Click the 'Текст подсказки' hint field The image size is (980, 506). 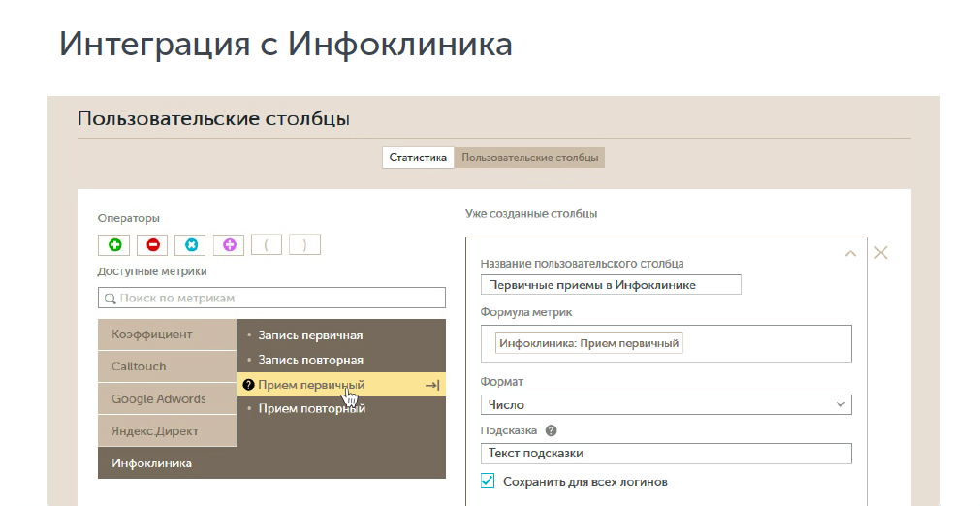pyautogui.click(x=666, y=454)
